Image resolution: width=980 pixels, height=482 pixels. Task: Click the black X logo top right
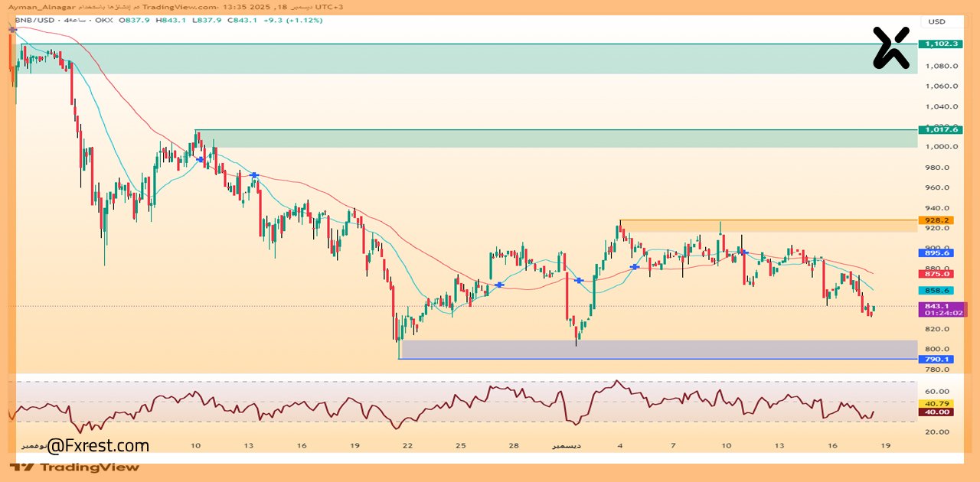point(891,47)
